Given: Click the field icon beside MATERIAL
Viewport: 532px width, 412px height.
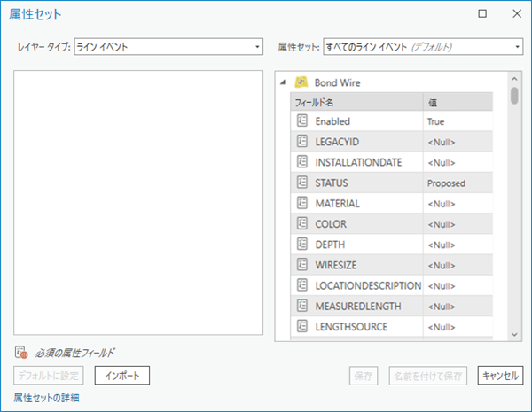Looking at the screenshot, I should click(301, 203).
